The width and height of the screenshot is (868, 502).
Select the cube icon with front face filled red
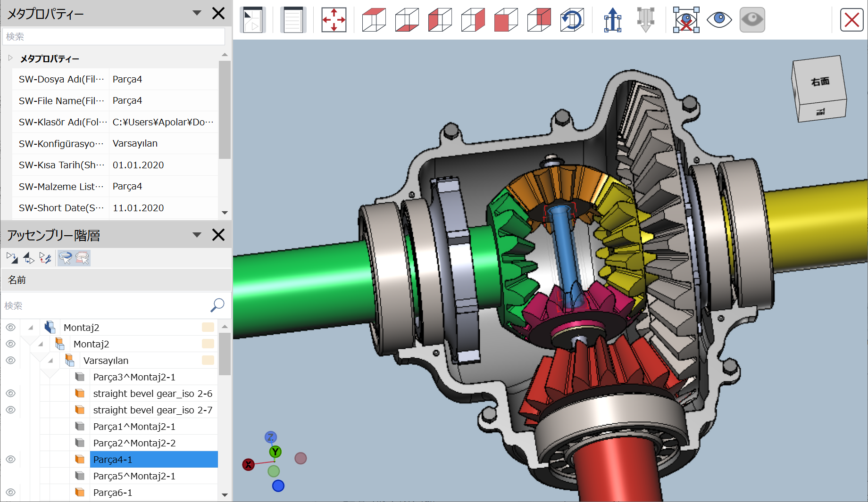(506, 20)
